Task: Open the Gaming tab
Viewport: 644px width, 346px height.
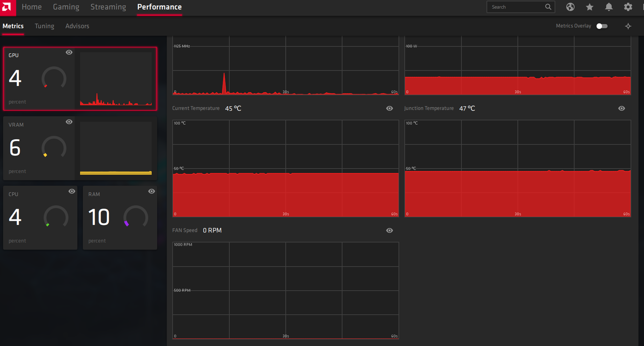Action: pos(66,7)
